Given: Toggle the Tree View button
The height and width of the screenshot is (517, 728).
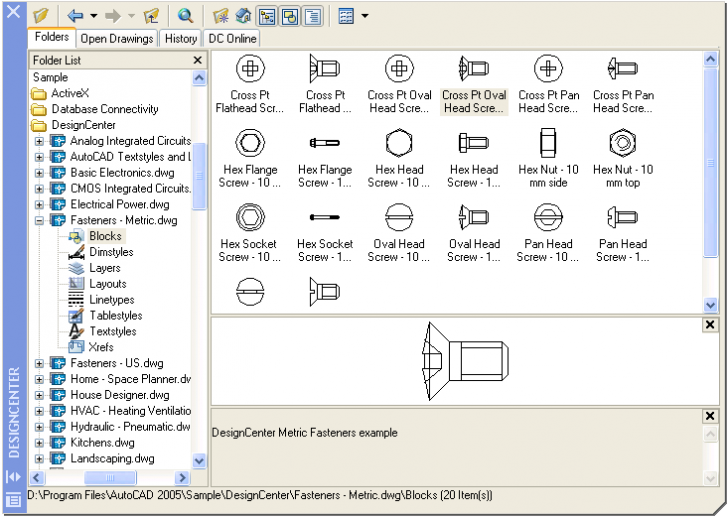Looking at the screenshot, I should tap(266, 16).
